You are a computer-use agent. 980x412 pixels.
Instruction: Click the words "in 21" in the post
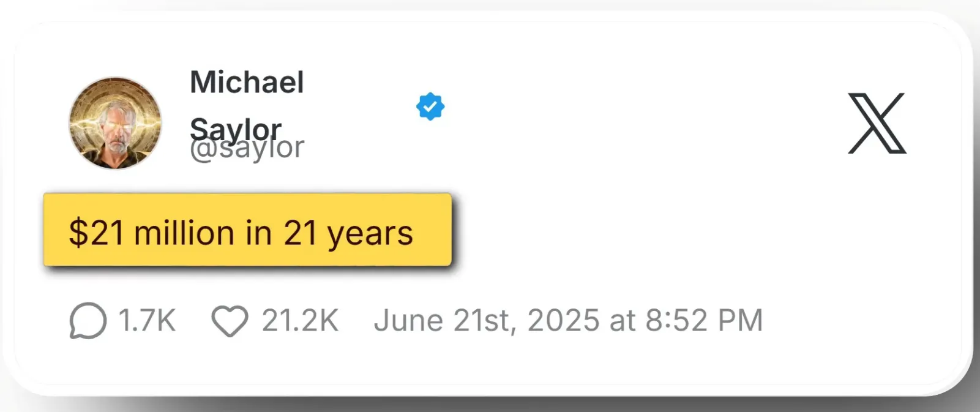point(281,233)
